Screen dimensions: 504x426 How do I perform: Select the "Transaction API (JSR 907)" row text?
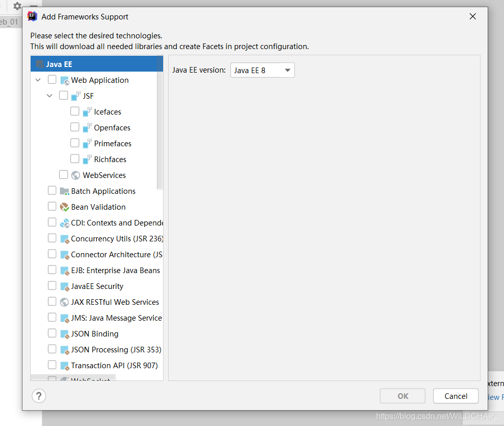click(x=114, y=366)
